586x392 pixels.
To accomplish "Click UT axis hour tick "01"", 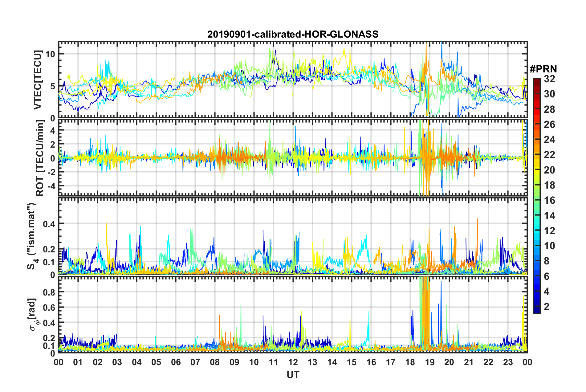I will click(x=78, y=362).
